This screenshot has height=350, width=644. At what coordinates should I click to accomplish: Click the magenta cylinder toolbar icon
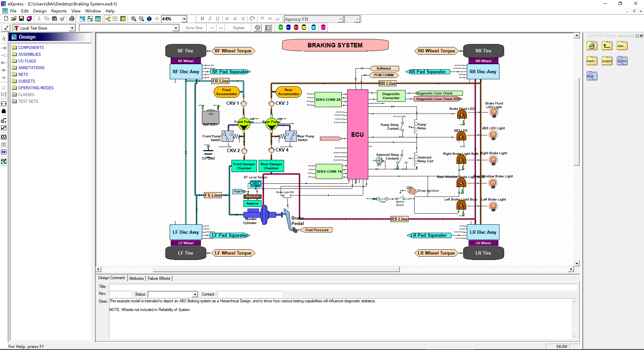coord(323,28)
